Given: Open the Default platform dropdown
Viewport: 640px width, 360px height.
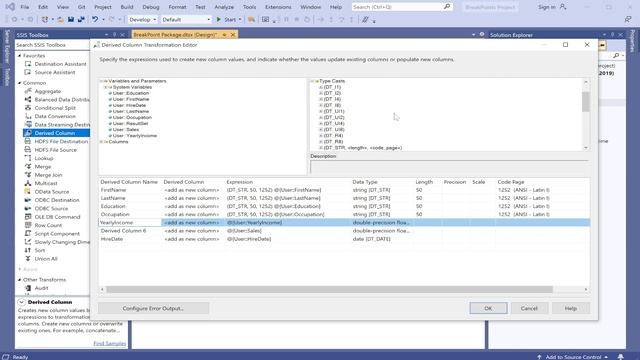Looking at the screenshot, I should tap(186, 19).
